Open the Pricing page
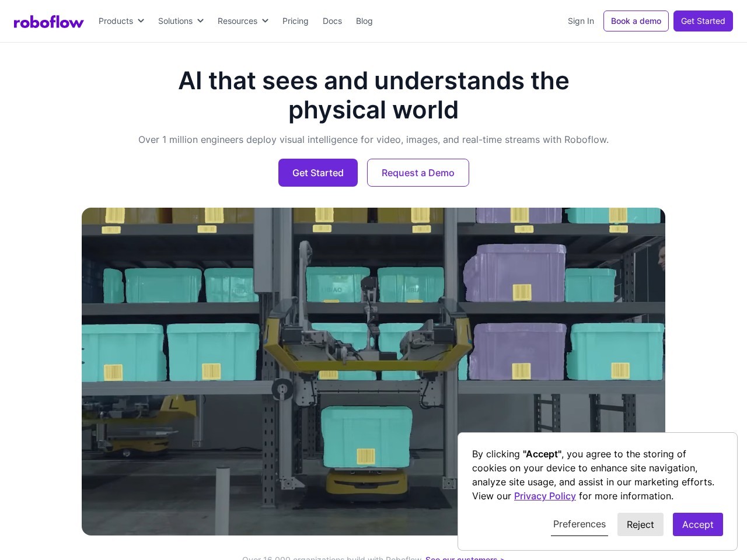Image resolution: width=747 pixels, height=560 pixels. coord(295,21)
